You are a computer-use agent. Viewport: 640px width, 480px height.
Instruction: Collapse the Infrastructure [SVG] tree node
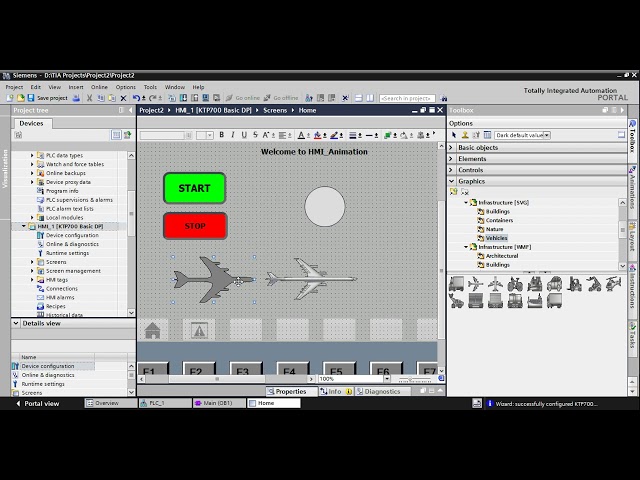[x=466, y=202]
